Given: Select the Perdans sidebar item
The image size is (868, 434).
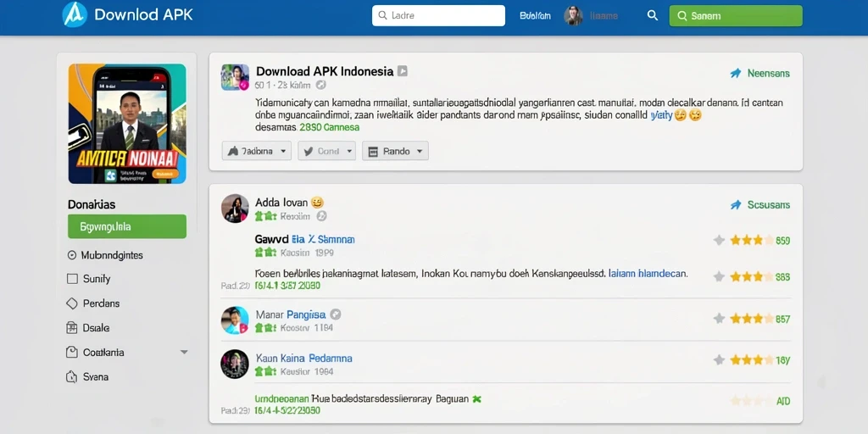Looking at the screenshot, I should tap(92, 303).
